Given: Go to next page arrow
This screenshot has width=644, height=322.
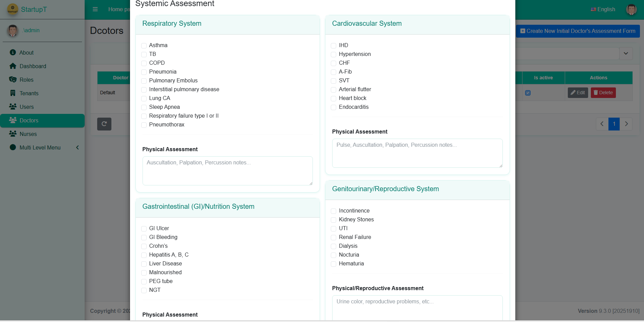Looking at the screenshot, I should tap(626, 124).
